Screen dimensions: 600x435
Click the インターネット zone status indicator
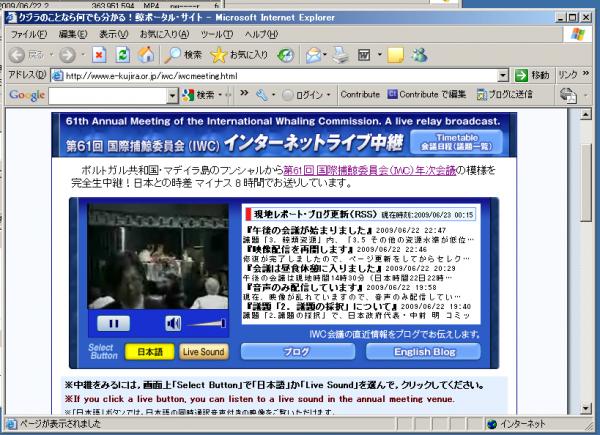(516, 424)
